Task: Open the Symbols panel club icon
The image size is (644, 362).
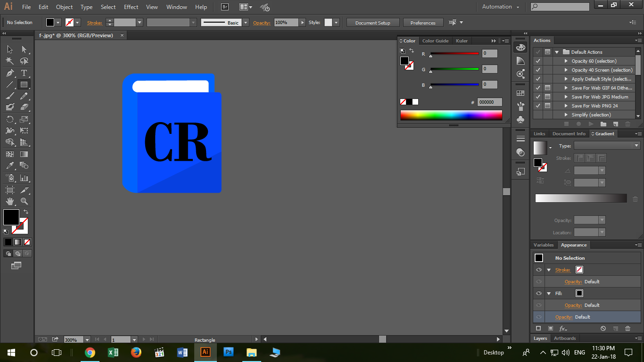Action: pos(520,119)
